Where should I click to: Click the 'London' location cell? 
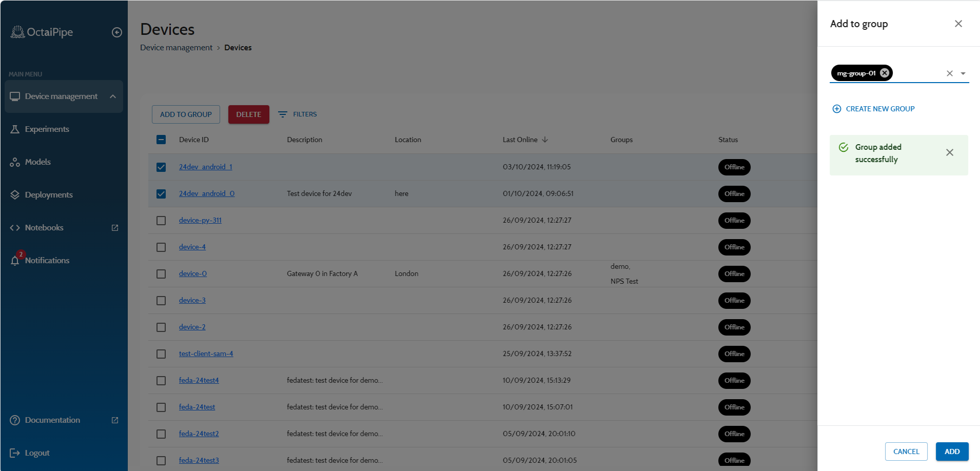(x=406, y=274)
